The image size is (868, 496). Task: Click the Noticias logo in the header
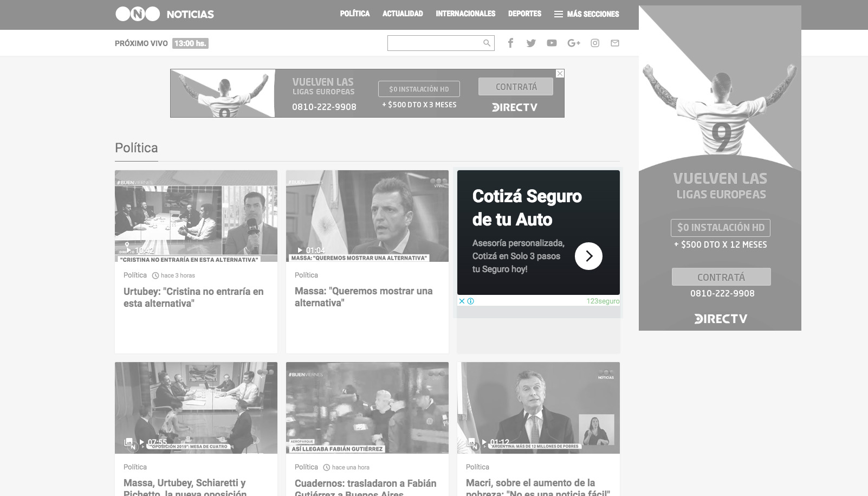pyautogui.click(x=165, y=14)
